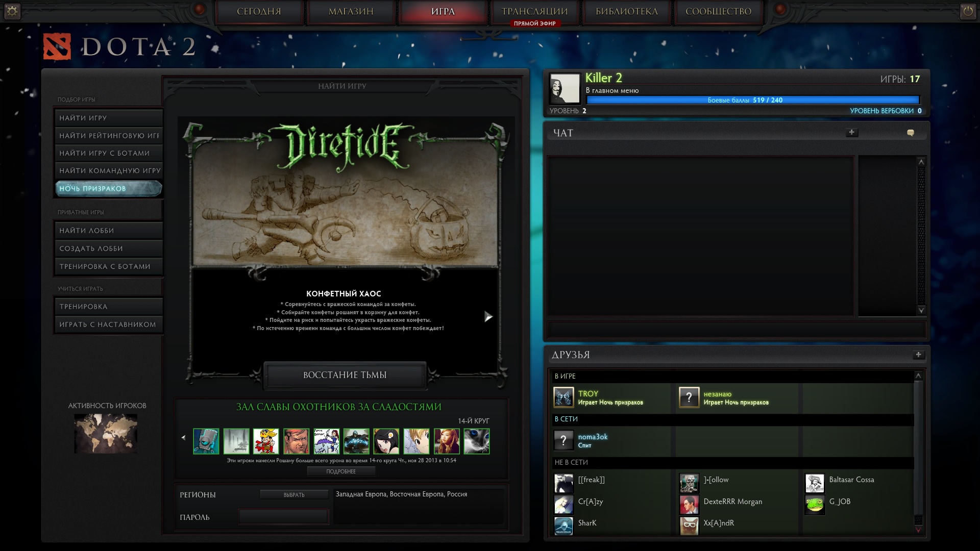Click DexteRRR Morgan avatar
Viewport: 980px width, 551px height.
pyautogui.click(x=689, y=505)
